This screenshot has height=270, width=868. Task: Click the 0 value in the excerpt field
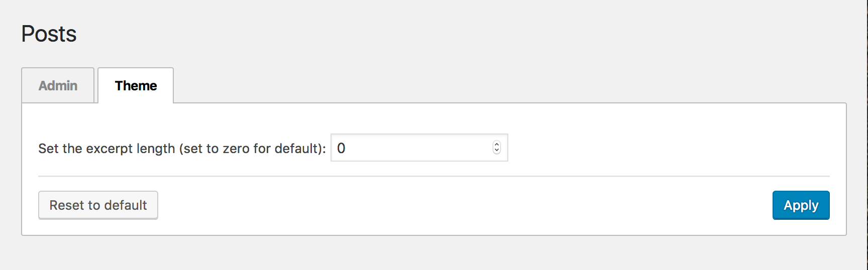(x=341, y=148)
